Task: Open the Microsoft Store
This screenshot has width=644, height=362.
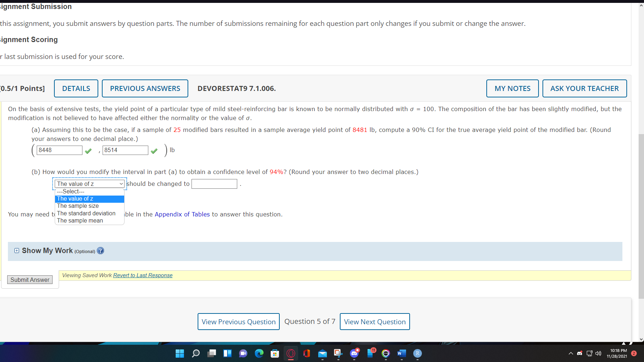Action: [x=275, y=353]
